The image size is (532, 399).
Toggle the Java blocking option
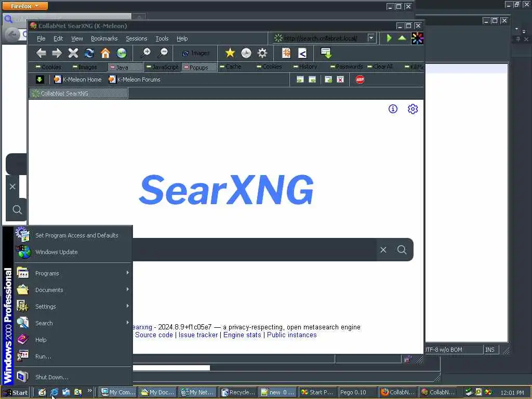pyautogui.click(x=125, y=67)
